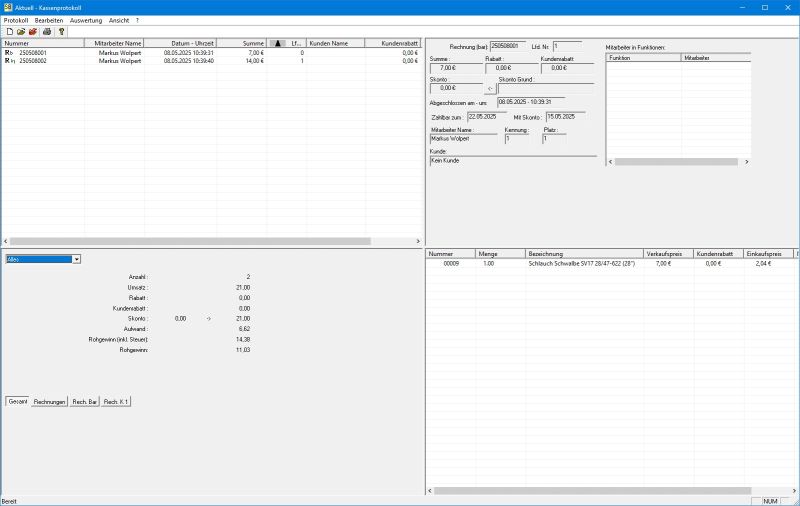Click the red folder toolbar icon
This screenshot has width=800, height=506.
tap(33, 32)
